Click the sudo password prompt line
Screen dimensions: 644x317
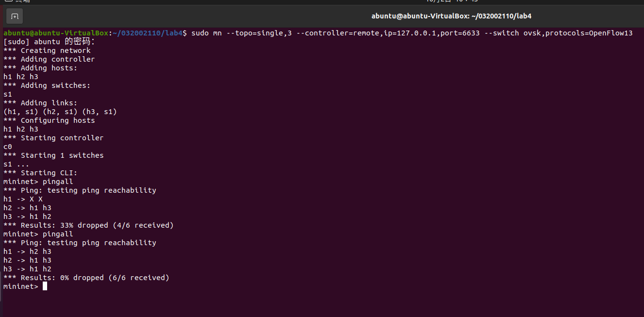(x=49, y=42)
